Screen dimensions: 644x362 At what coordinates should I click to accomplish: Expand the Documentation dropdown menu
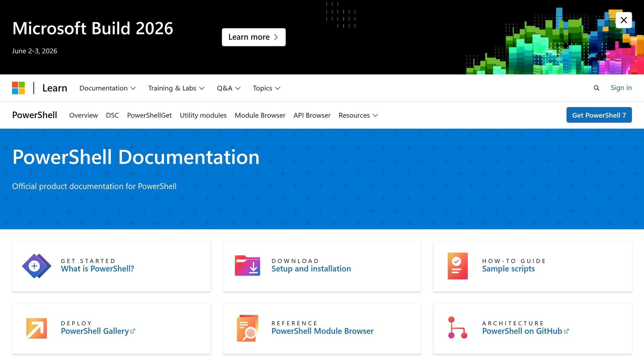107,88
